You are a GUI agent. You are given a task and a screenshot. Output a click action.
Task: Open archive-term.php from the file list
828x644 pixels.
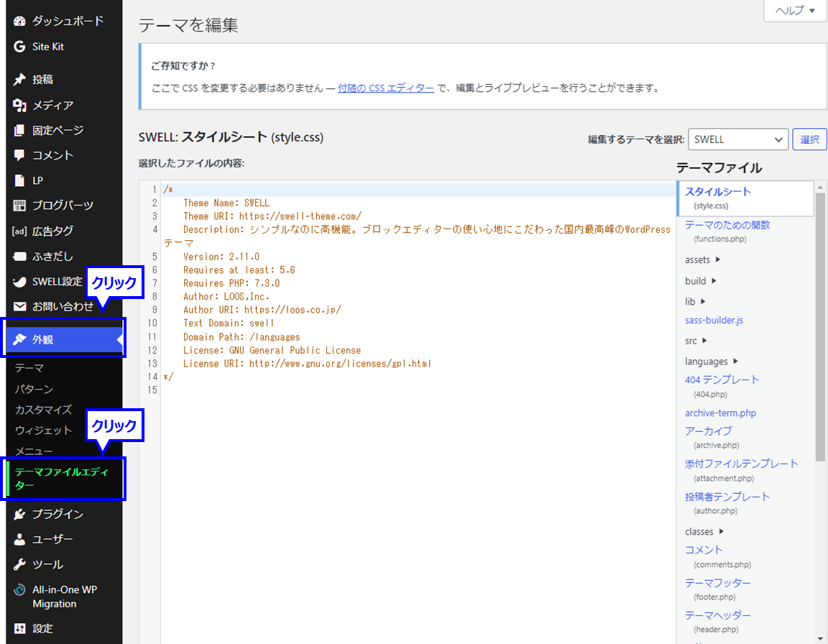(720, 413)
